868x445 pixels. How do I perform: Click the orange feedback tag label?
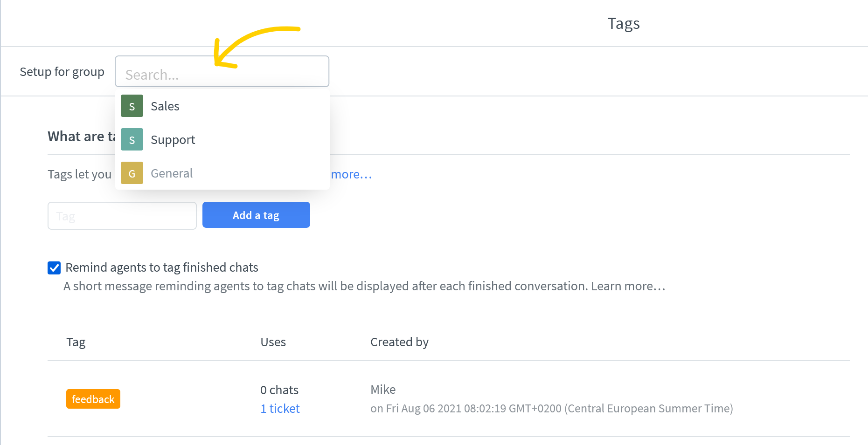[x=93, y=399]
